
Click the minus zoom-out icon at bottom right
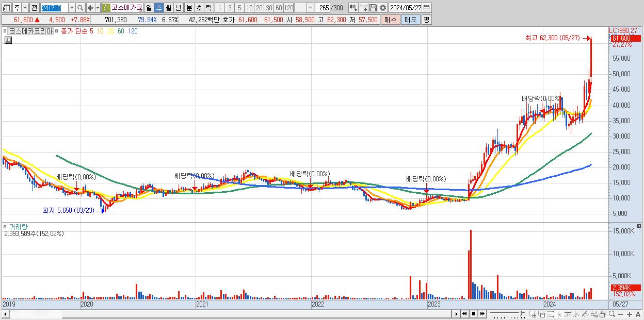tap(621, 314)
